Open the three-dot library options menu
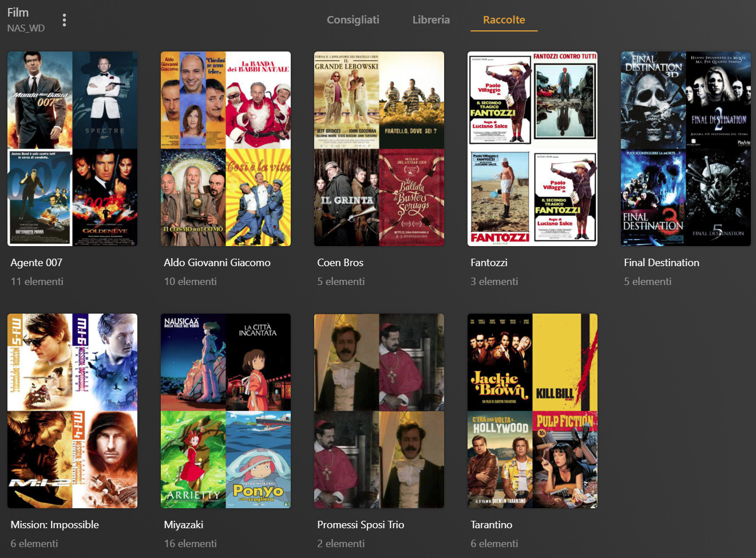756x558 pixels. click(64, 20)
